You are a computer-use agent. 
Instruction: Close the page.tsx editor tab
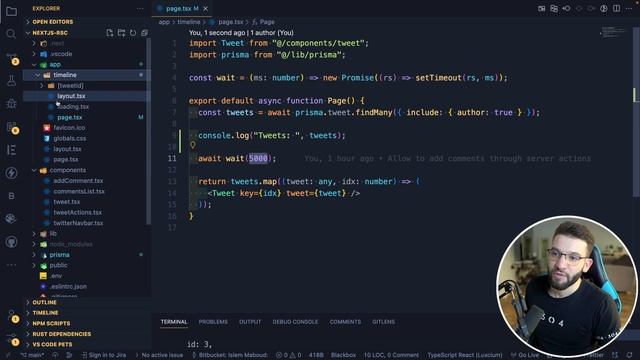point(205,9)
